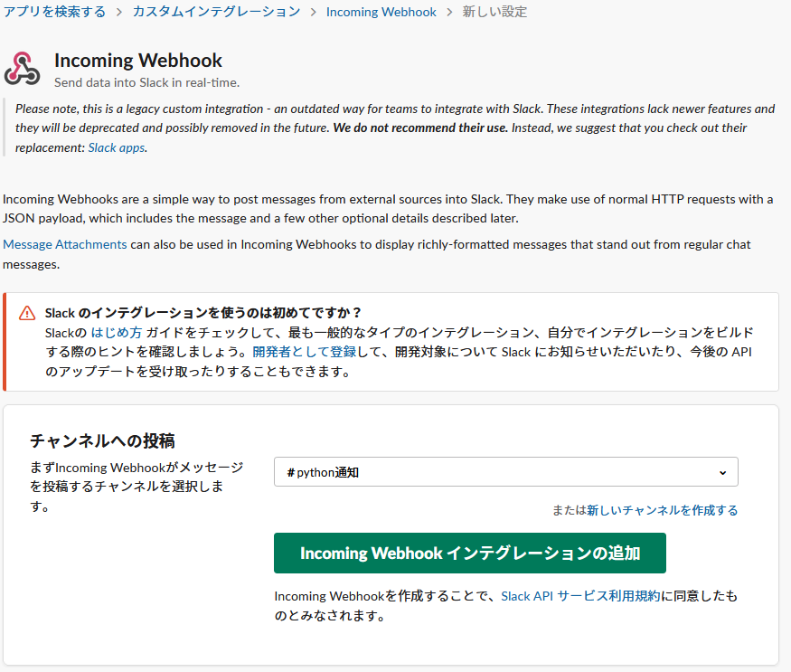Click the チャンネルへの投稿 section heading
Screen dimensions: 791x672
(x=102, y=440)
